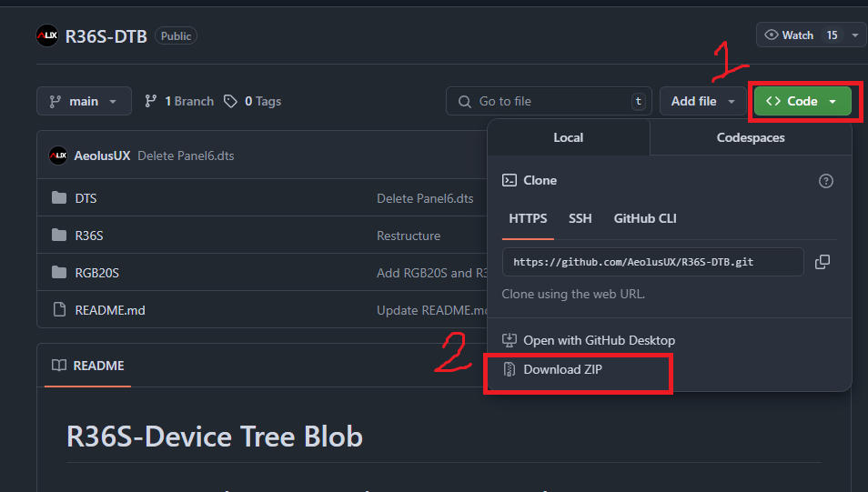Click the branches icon beside 1 Branch

(150, 101)
